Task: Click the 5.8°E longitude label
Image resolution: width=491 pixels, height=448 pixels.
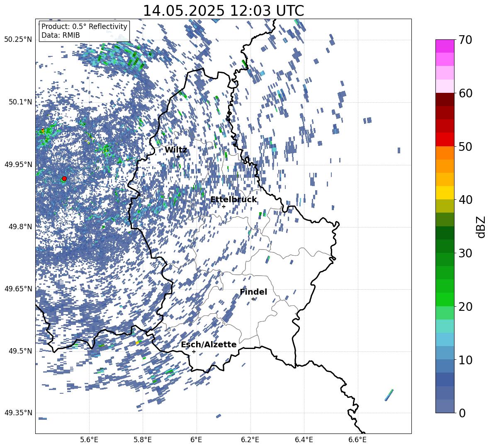Action: [143, 440]
